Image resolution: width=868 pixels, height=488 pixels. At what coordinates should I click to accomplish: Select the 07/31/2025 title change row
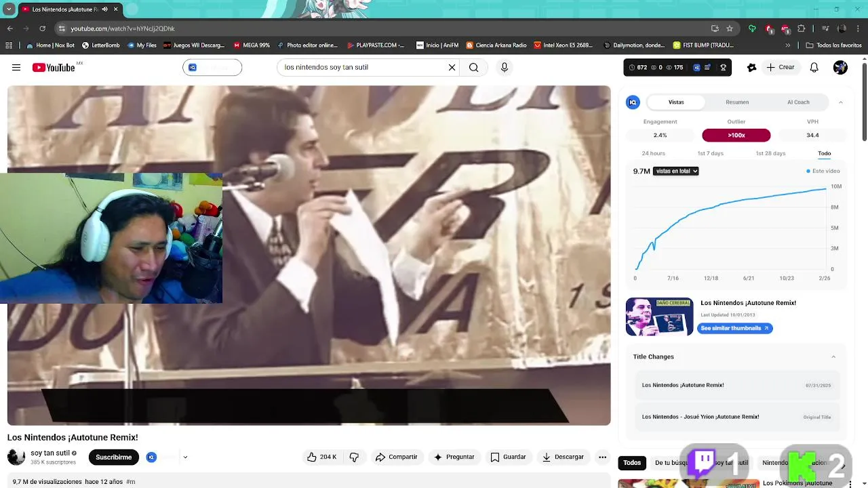point(736,385)
